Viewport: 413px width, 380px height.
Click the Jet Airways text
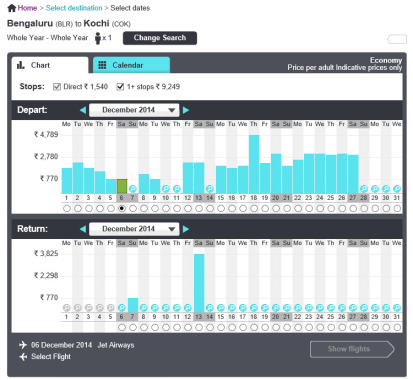tap(116, 345)
